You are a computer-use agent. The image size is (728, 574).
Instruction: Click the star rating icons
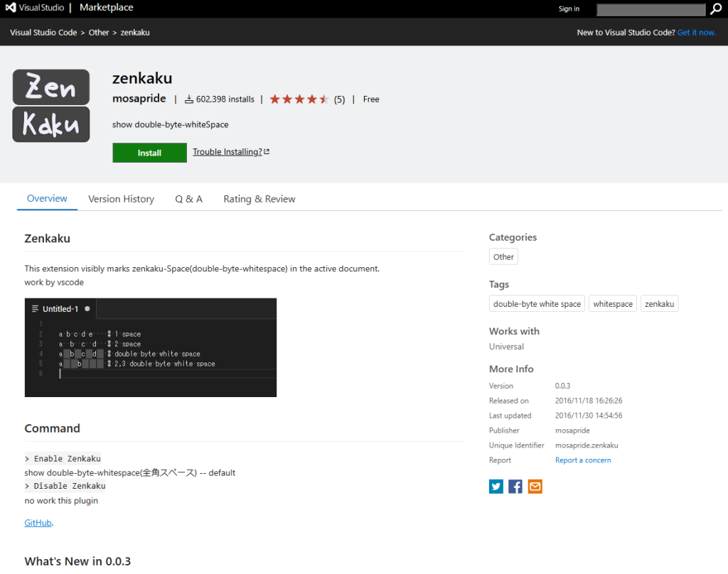point(299,99)
